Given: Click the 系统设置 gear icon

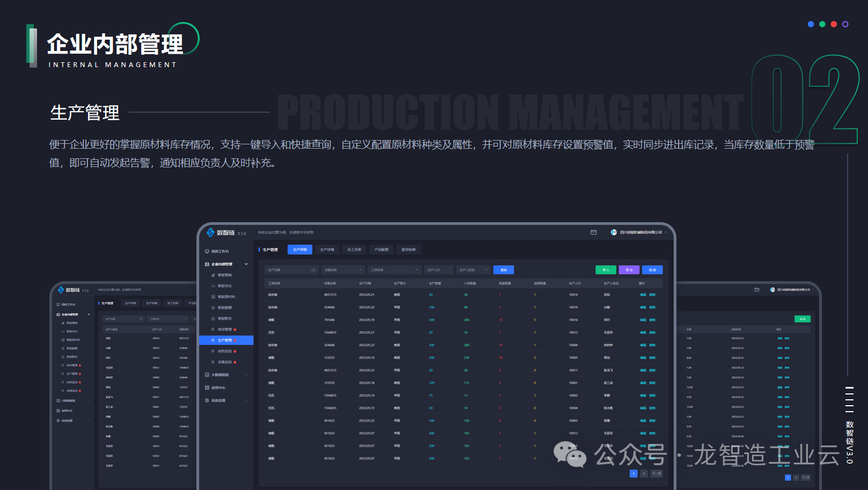Looking at the screenshot, I should (x=207, y=400).
